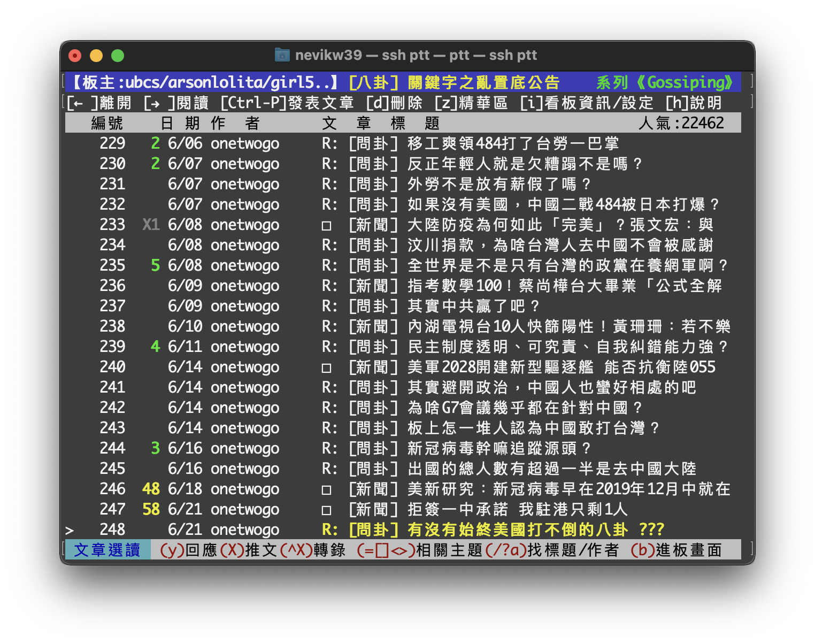Click the push count 5 on article 235
815x644 pixels.
[155, 265]
